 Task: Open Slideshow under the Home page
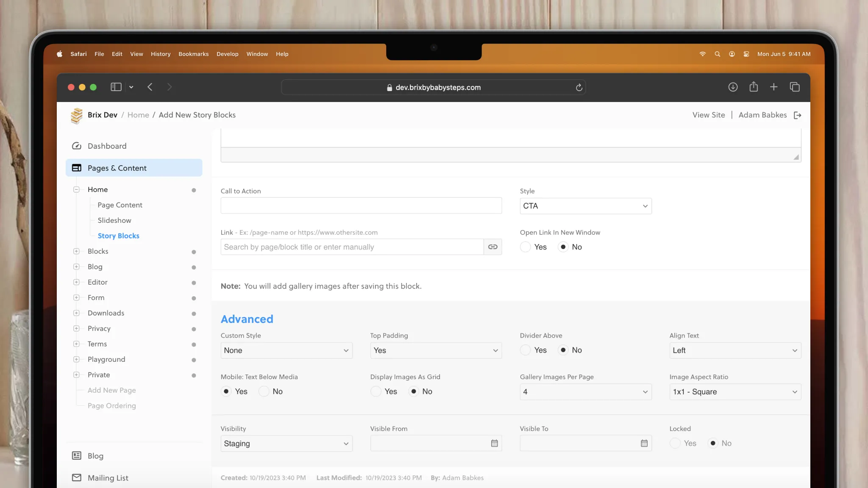[x=114, y=220]
